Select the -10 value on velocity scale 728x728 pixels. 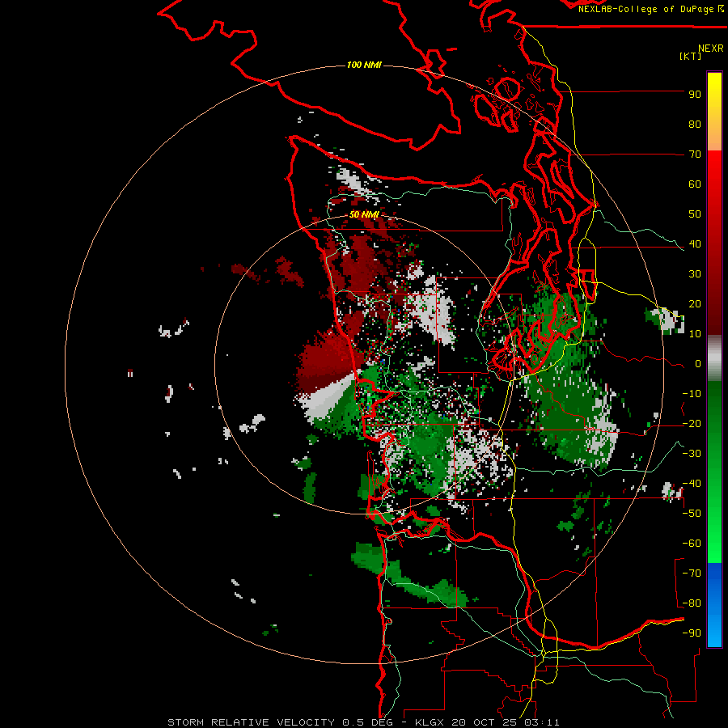692,394
